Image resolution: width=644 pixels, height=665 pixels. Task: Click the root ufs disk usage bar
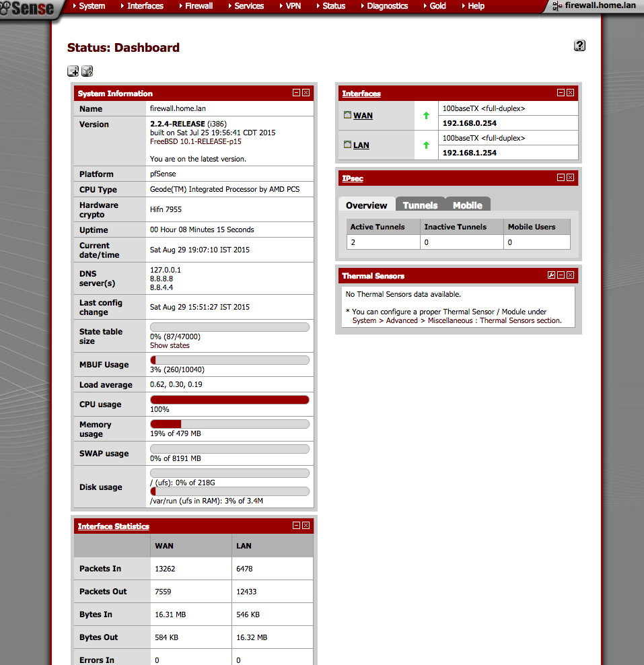(229, 473)
